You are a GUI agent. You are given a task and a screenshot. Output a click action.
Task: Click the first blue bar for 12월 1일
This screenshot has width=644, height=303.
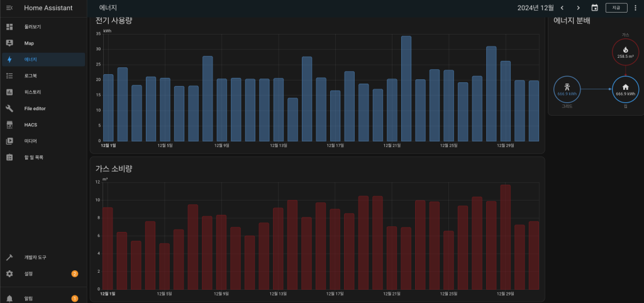point(108,107)
